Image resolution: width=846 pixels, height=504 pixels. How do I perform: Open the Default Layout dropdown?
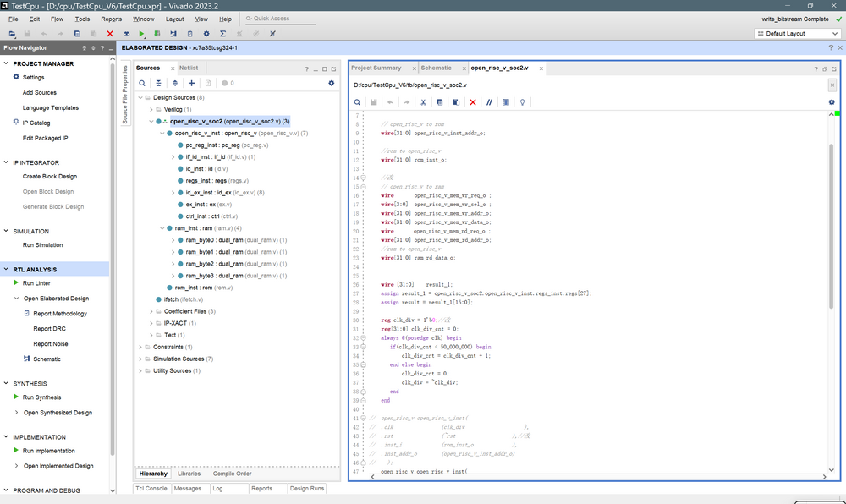point(797,34)
